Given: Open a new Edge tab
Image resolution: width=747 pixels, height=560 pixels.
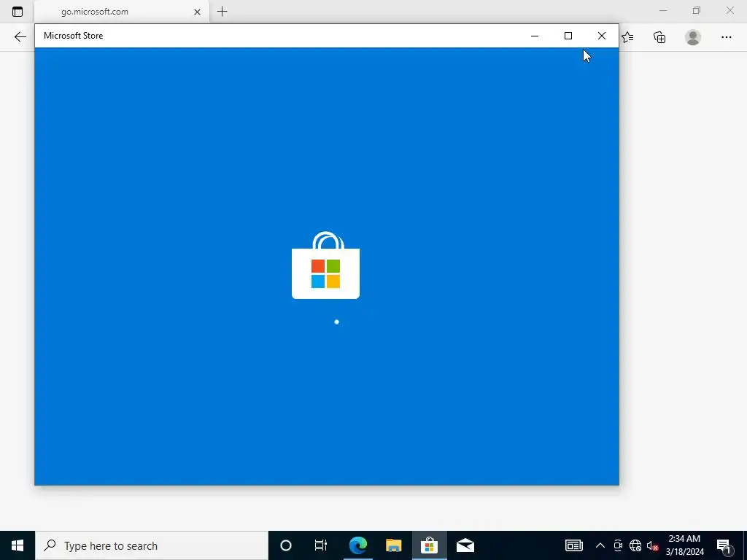Looking at the screenshot, I should pos(222,12).
